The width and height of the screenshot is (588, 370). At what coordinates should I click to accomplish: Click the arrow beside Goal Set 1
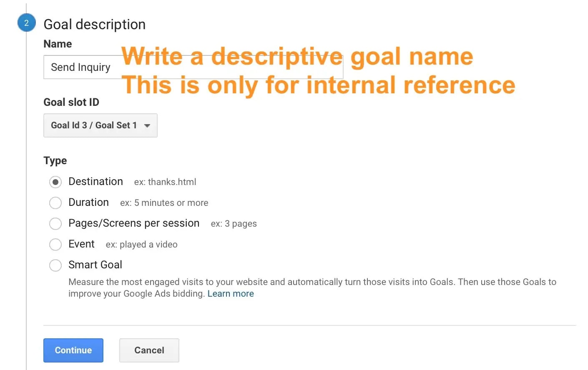(x=147, y=125)
